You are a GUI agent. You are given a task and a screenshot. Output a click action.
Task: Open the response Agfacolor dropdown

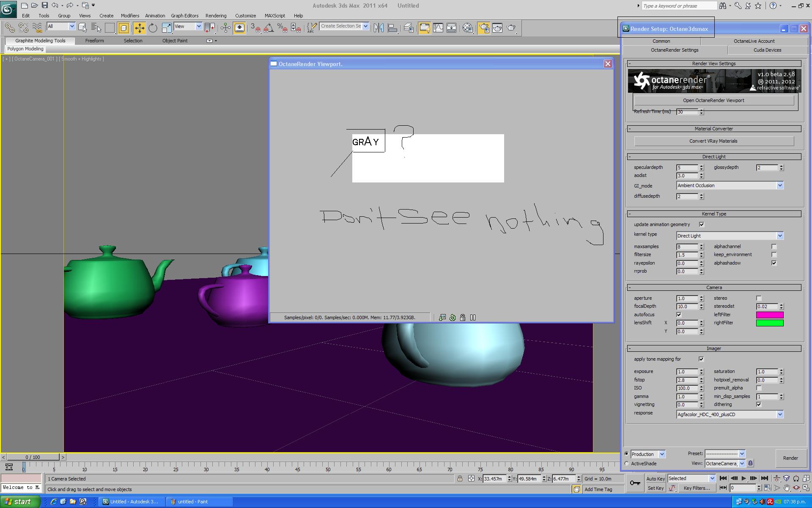[x=779, y=414]
